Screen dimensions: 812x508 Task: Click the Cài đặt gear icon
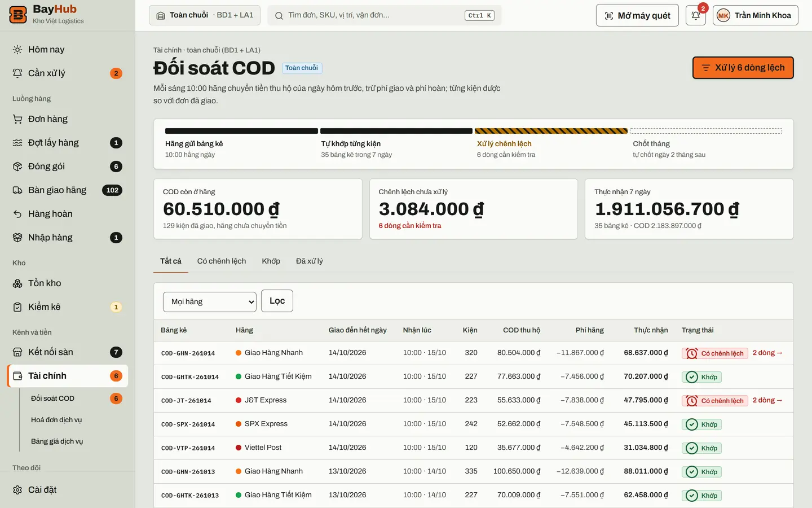click(x=17, y=490)
